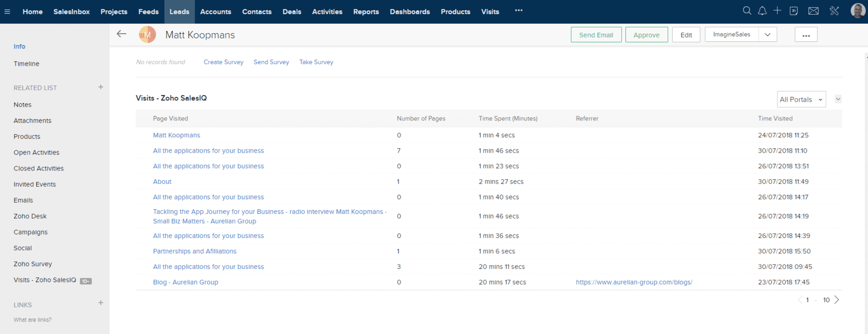The image size is (868, 334).
Task: Click the Take Survey link
Action: 316,62
